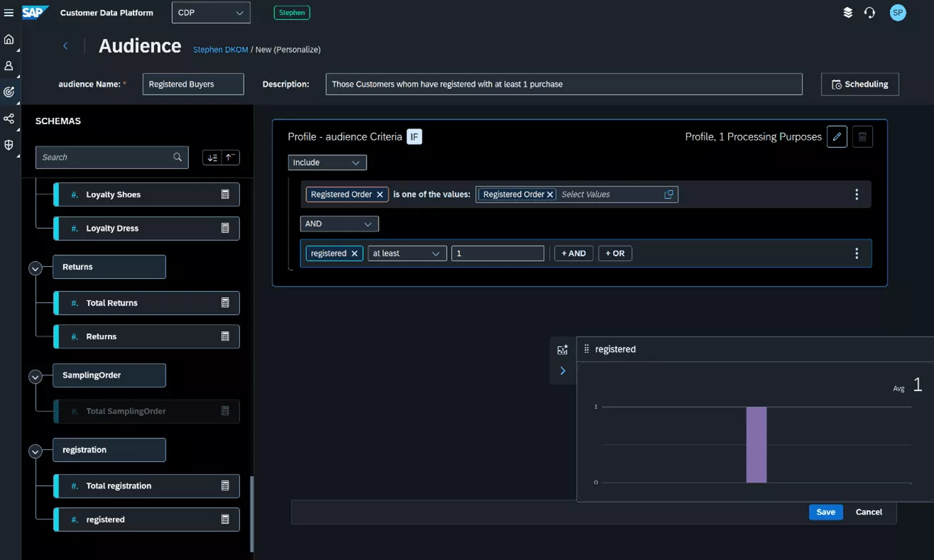The height and width of the screenshot is (560, 934).
Task: Click the search magnifier icon in Schemas
Action: [x=178, y=157]
